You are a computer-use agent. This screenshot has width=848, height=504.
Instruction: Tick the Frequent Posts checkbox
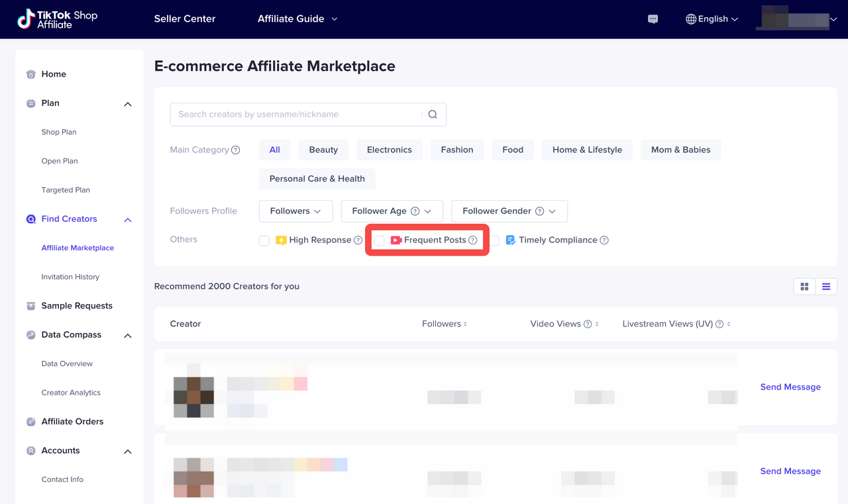(x=379, y=240)
